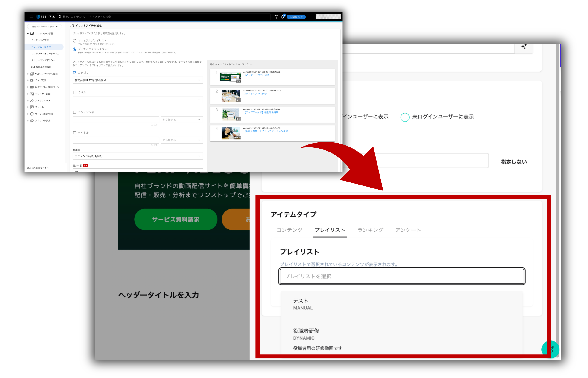Image resolution: width=588 pixels, height=378 pixels.
Task: Click the ライブ配信 camera icon
Action: (x=32, y=80)
